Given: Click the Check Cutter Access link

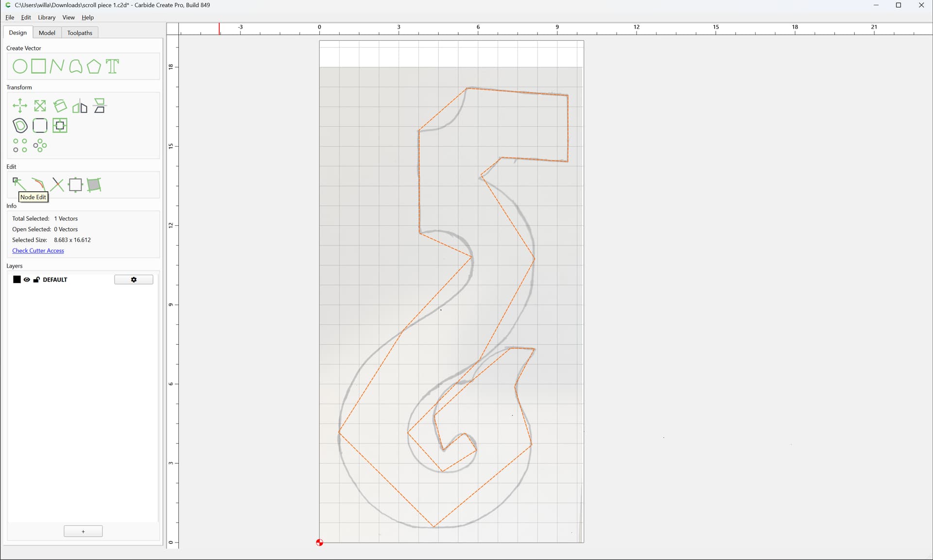Looking at the screenshot, I should point(38,251).
